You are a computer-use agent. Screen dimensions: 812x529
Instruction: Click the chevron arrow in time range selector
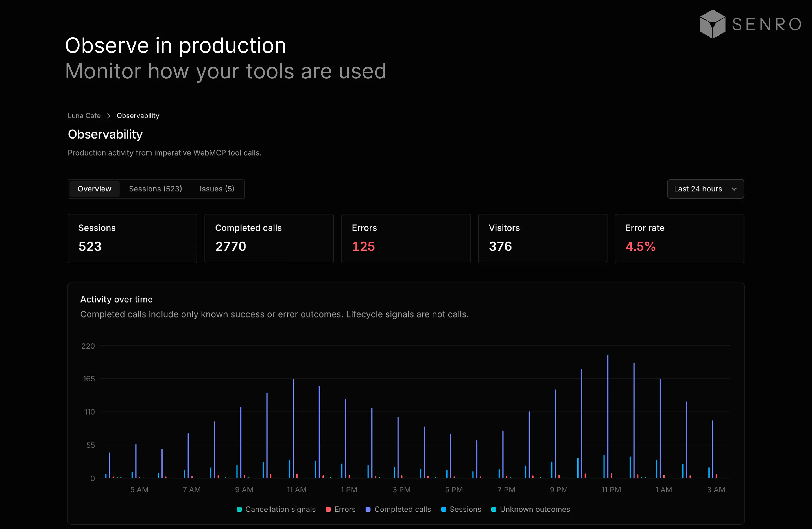[x=734, y=189]
